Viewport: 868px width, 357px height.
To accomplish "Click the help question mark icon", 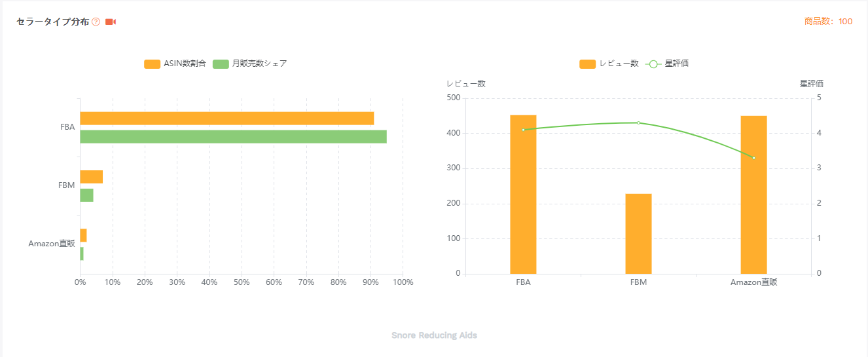I will (x=96, y=22).
